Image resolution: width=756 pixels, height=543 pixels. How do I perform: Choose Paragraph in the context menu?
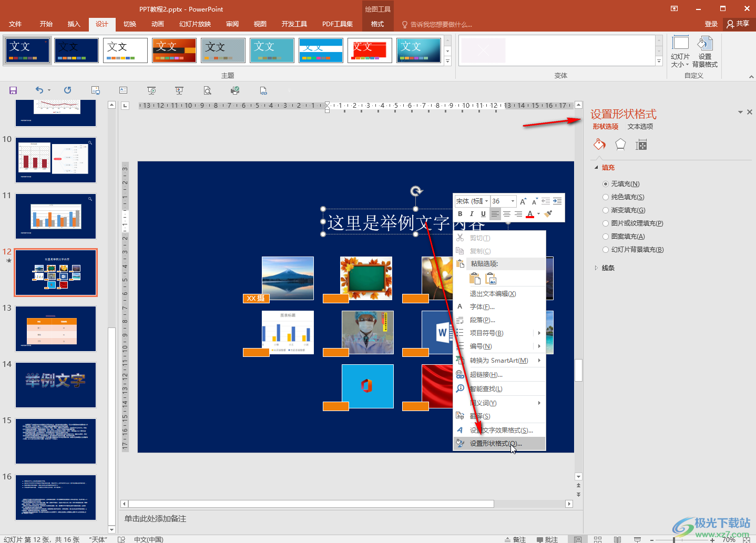click(x=499, y=320)
